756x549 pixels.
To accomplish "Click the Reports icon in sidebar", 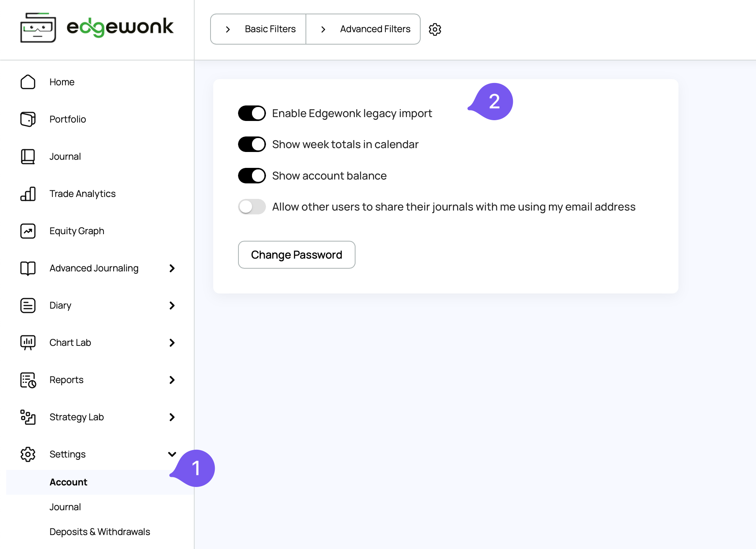I will 28,380.
